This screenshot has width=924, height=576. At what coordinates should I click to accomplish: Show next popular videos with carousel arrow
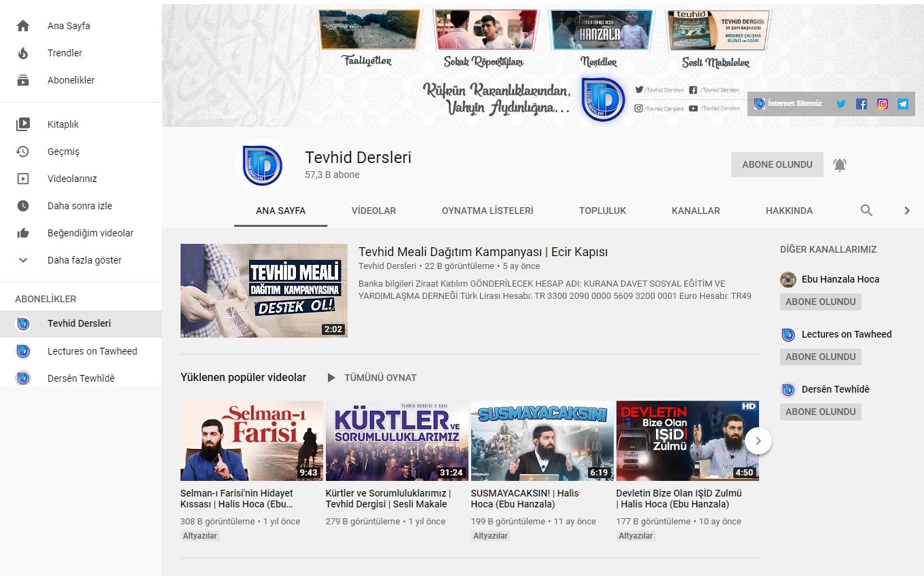coord(758,441)
